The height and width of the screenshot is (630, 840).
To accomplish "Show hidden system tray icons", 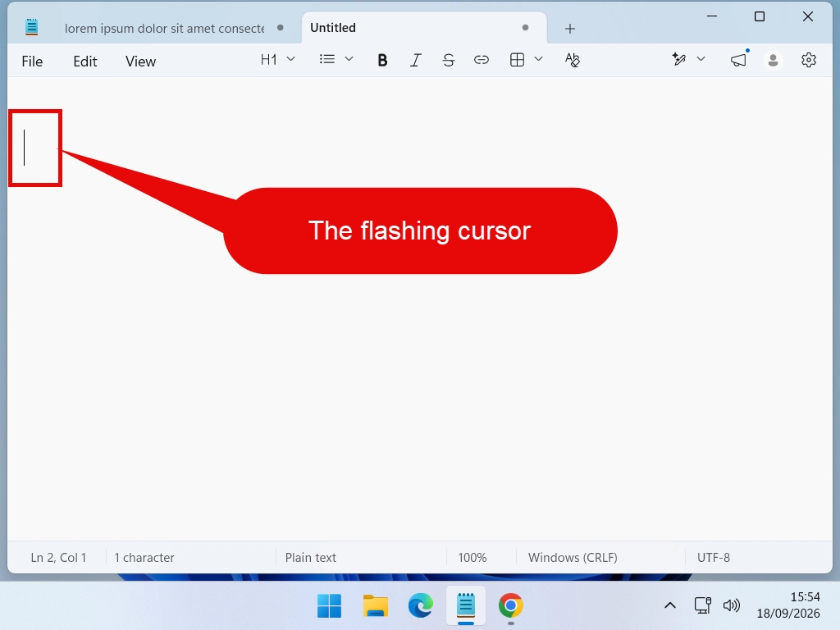I will 670,606.
